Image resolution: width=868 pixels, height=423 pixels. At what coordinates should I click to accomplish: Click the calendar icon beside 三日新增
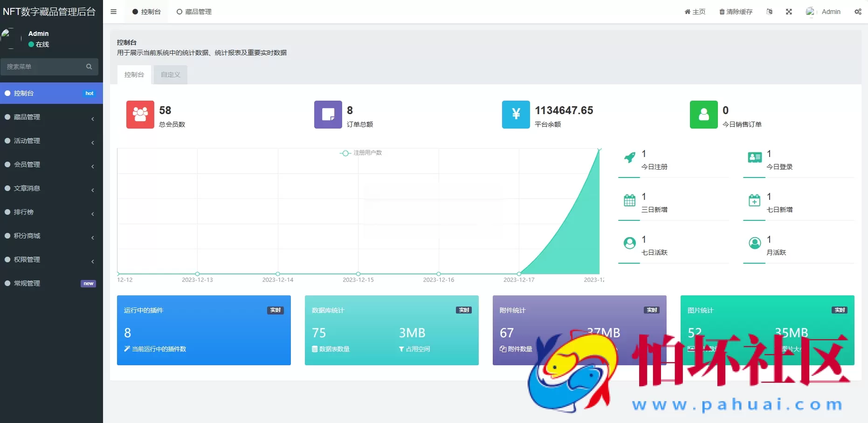(x=629, y=201)
